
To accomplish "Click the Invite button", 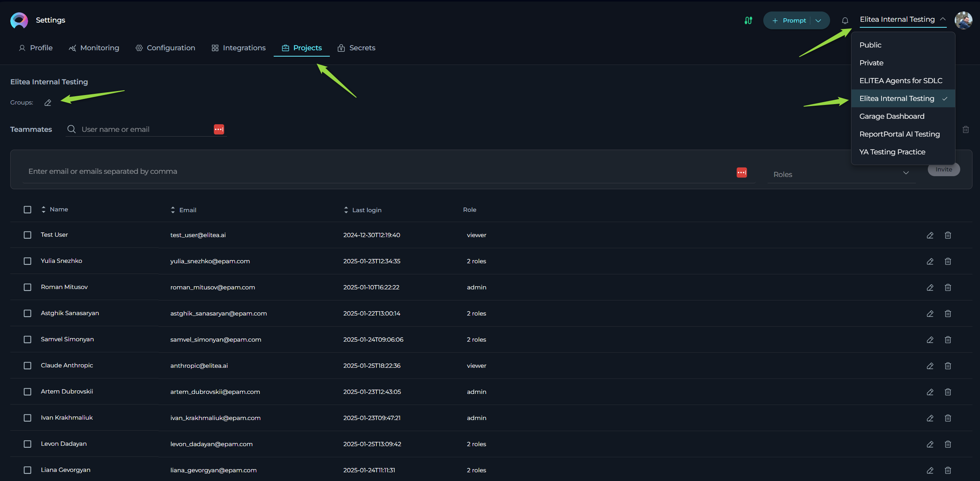I will click(944, 169).
